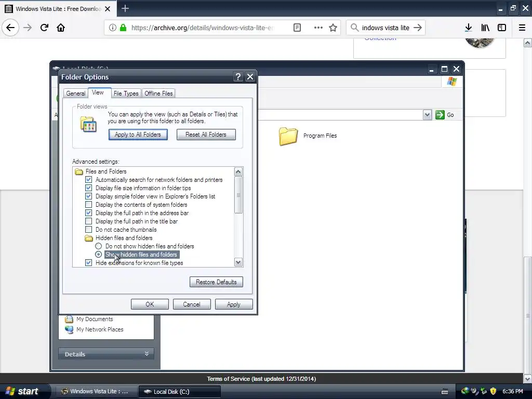
Task: Click the taskbar clock showing 6:36 PM
Action: [x=512, y=391]
